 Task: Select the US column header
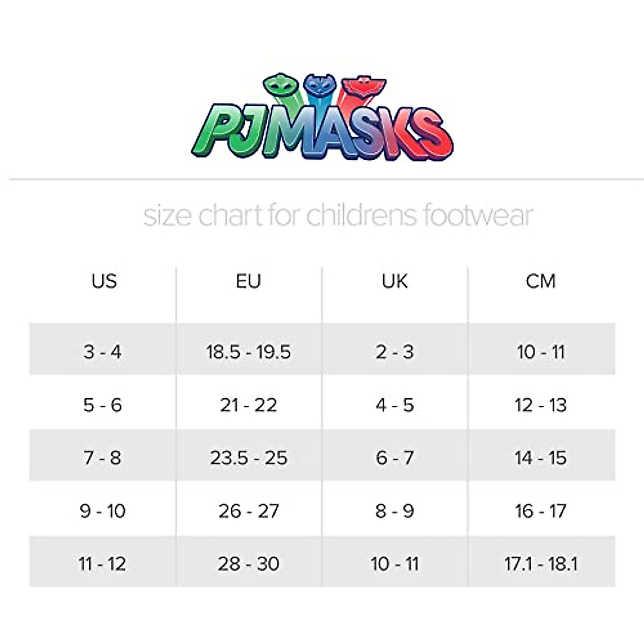pyautogui.click(x=104, y=281)
